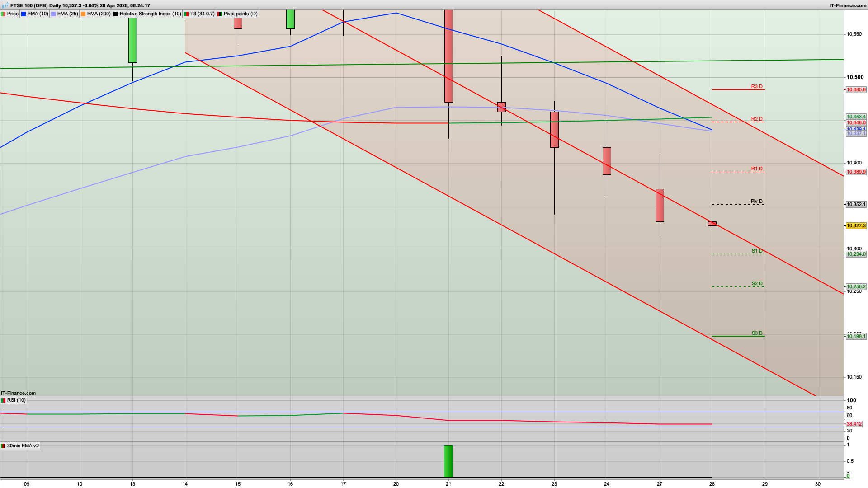The width and height of the screenshot is (868, 488).
Task: Click the green volume bar under the 21st
Action: pos(448,460)
